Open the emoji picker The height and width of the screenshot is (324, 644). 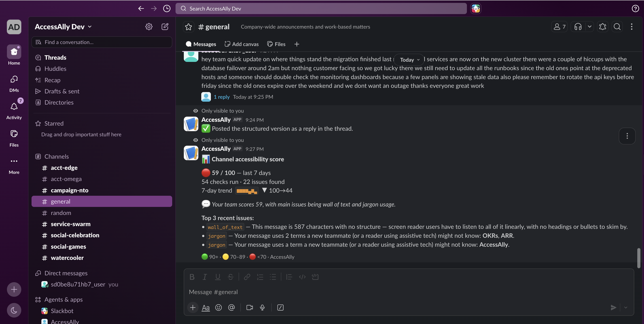coord(218,307)
